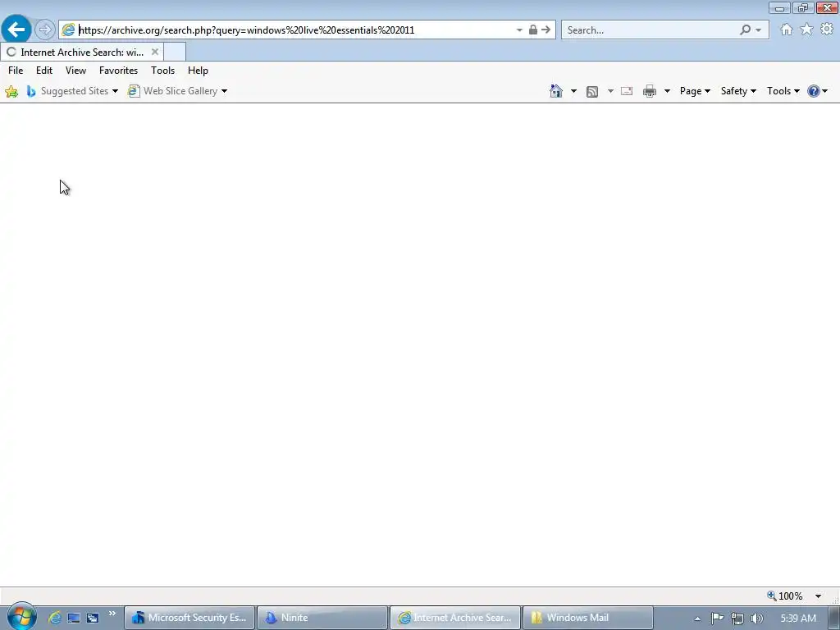Close the Internet Archive Search tab
The image size is (840, 630).
[155, 52]
